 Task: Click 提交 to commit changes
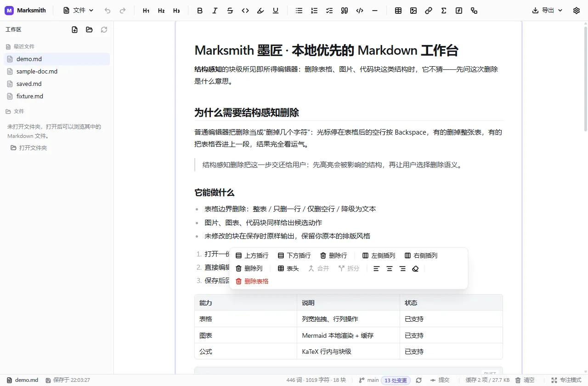click(440, 380)
